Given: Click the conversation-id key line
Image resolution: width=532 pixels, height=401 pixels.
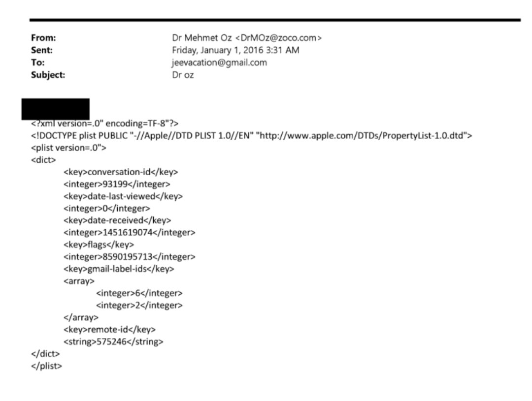Looking at the screenshot, I should click(x=121, y=172).
